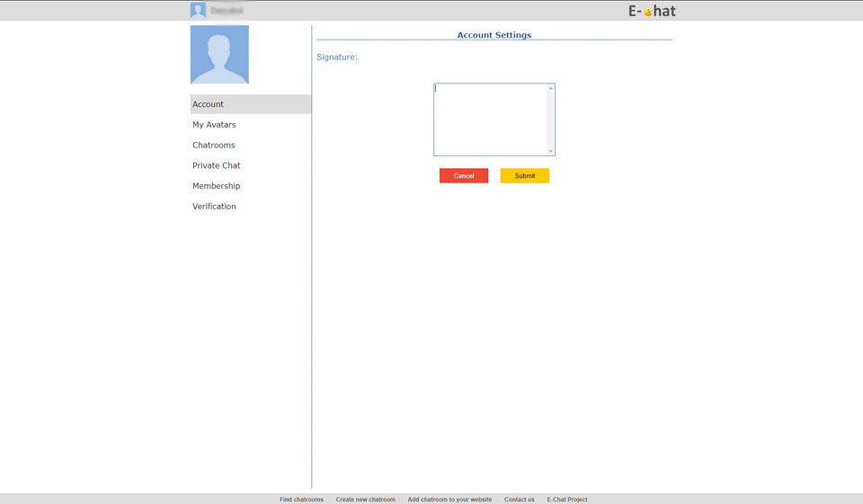Open the E-Chat Project link

tap(566, 500)
